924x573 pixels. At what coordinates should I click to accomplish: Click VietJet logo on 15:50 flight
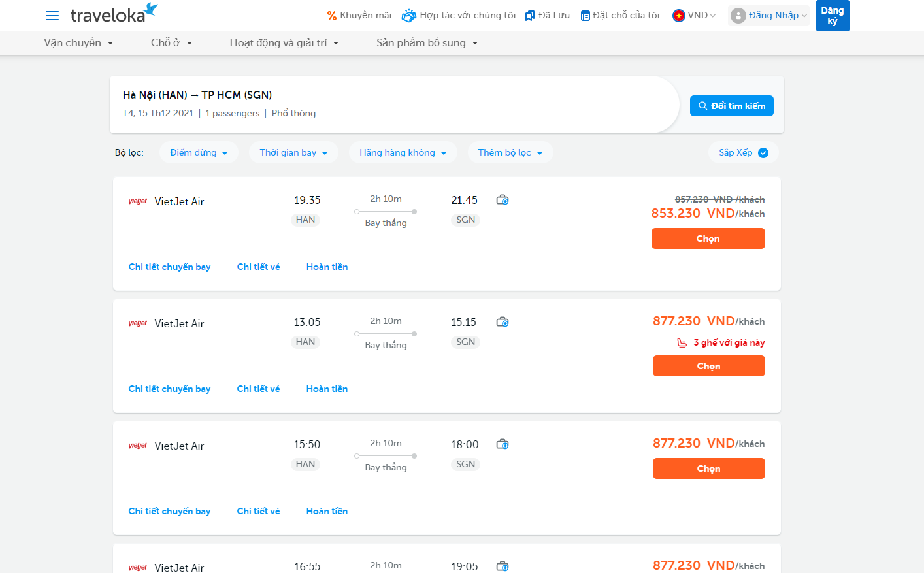point(138,446)
